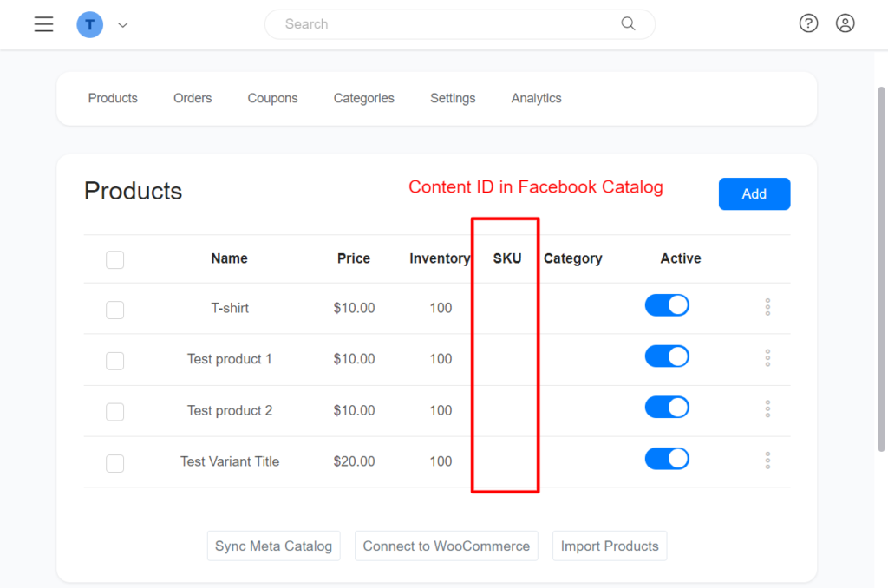Click the blue T account avatar

pos(89,24)
